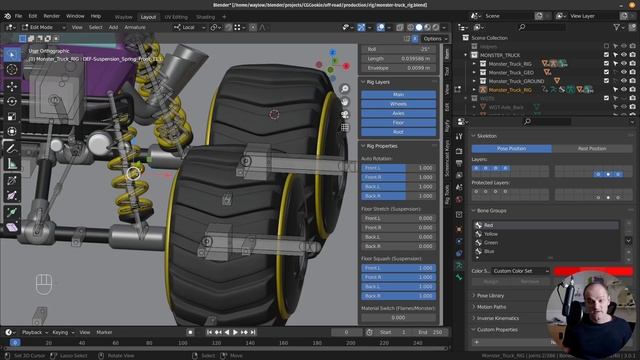Open the Armature menu in viewport header
The height and width of the screenshot is (360, 640).
coord(135,27)
